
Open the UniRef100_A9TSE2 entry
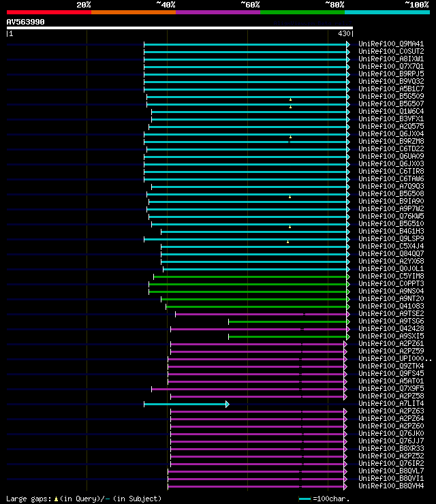pyautogui.click(x=391, y=313)
